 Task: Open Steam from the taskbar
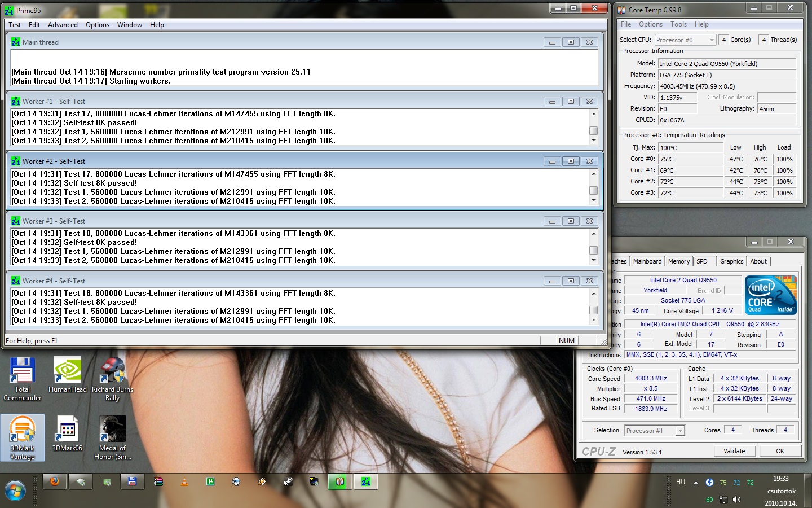[x=288, y=481]
